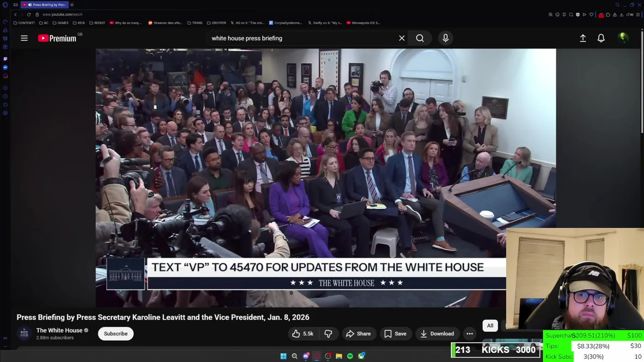This screenshot has height=362, width=644.
Task: Dislike the press briefing video
Action: [328, 334]
